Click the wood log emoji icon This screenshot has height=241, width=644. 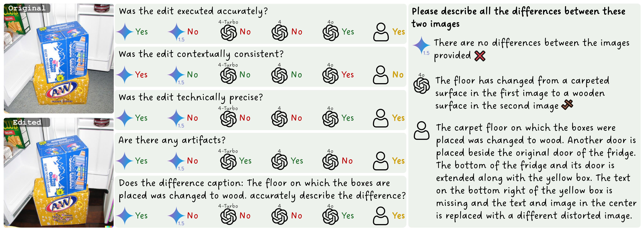[x=567, y=105]
